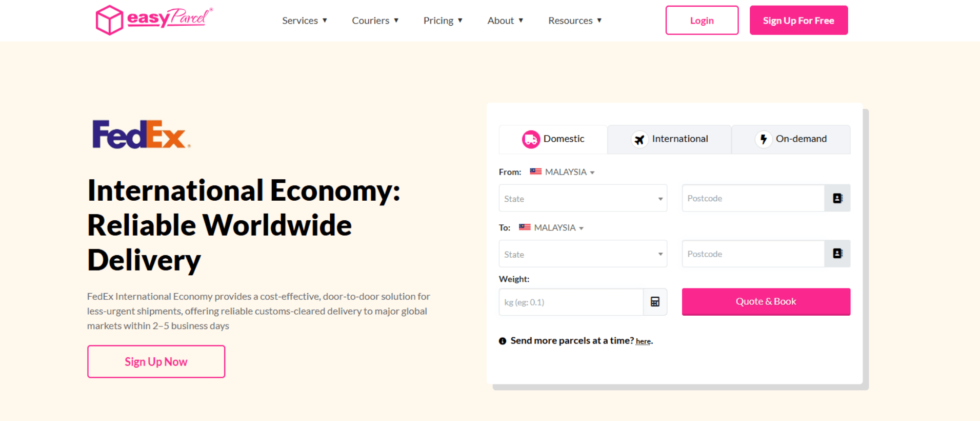
Task: Click the Quote & Book button
Action: [x=766, y=301]
